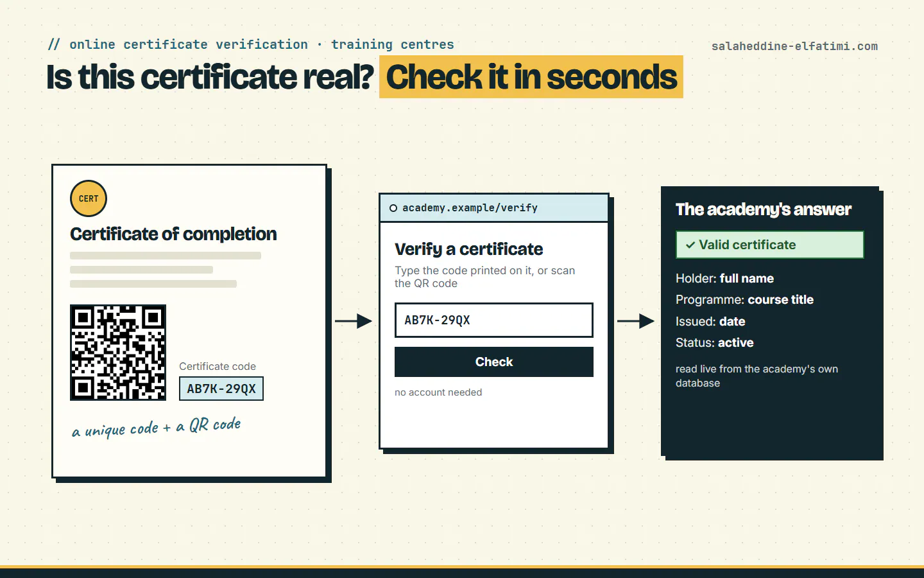Click 'The academy's answer' heading
924x578 pixels.
pyautogui.click(x=764, y=209)
